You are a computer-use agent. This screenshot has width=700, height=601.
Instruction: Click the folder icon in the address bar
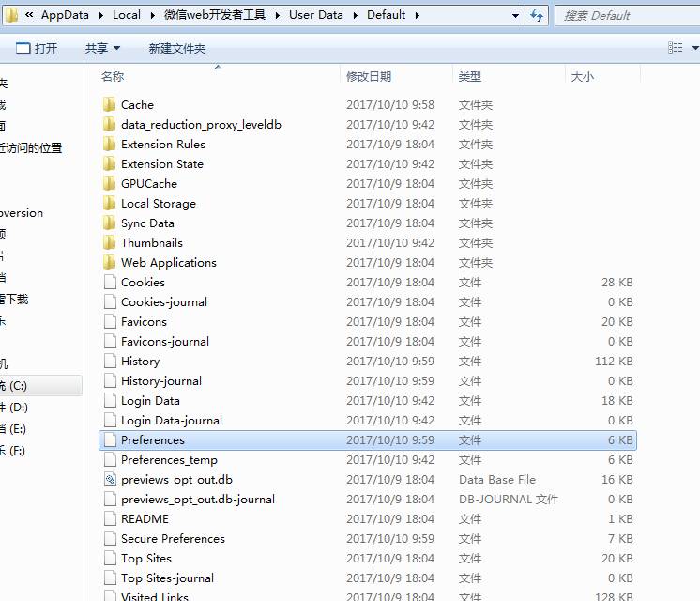pos(11,15)
